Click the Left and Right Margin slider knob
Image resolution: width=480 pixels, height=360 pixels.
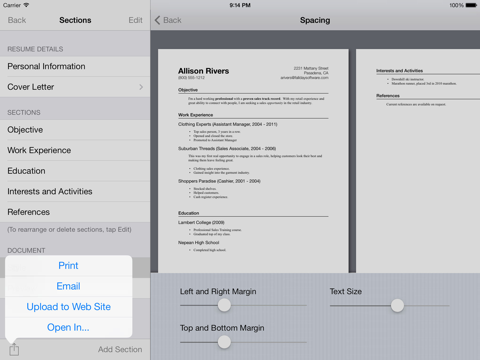point(224,305)
